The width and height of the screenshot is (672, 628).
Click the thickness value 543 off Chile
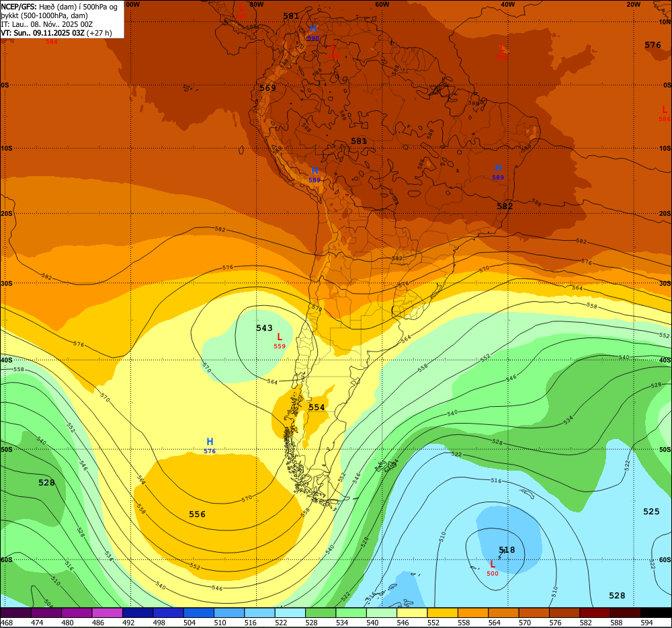[x=264, y=328]
